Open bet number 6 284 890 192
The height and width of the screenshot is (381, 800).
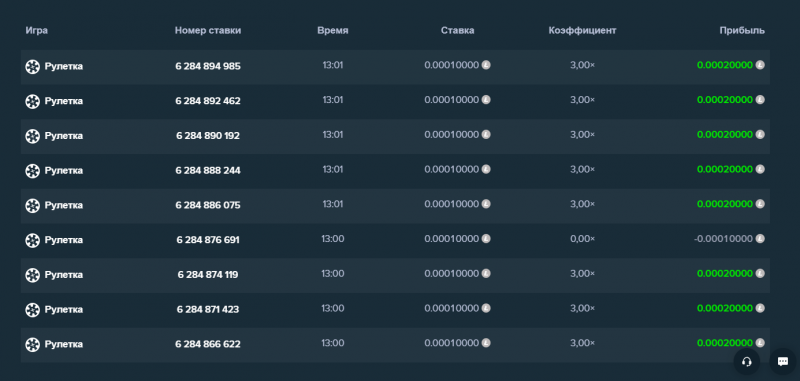tap(208, 136)
